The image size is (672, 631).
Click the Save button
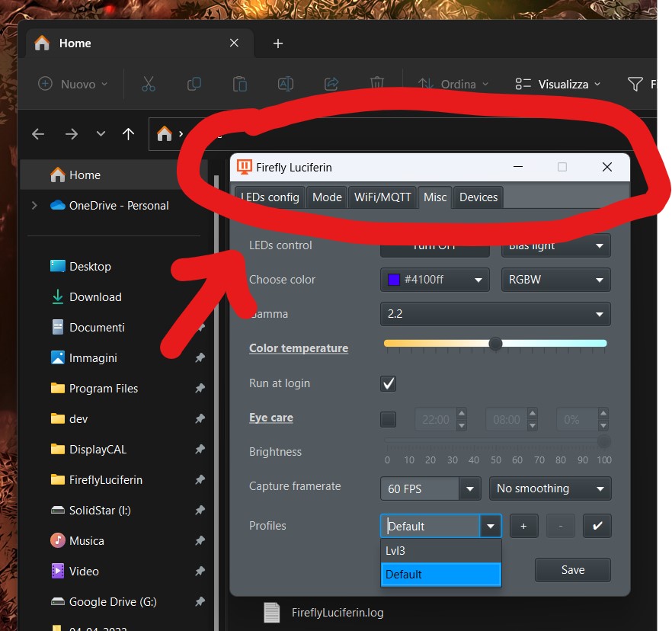click(572, 570)
